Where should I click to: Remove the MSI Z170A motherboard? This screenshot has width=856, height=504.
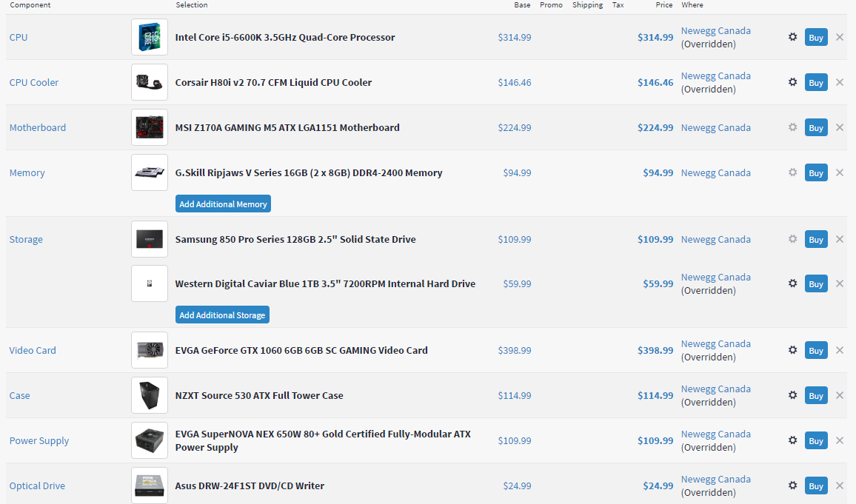[840, 127]
